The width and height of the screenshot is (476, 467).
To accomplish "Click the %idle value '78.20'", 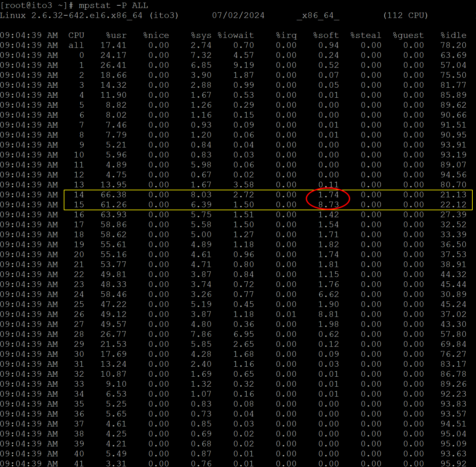I will point(453,45).
